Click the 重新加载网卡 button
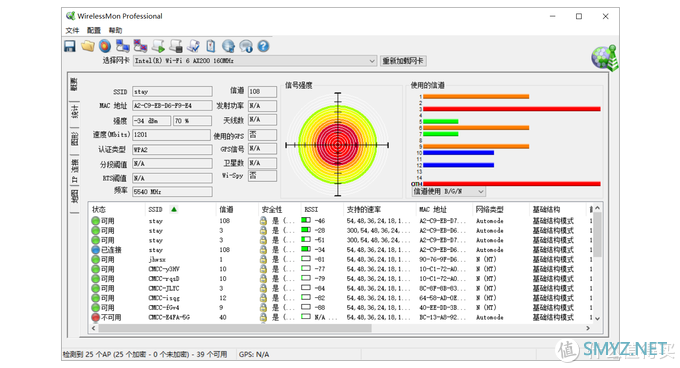Screen dimensions: 680x368 click(x=403, y=61)
